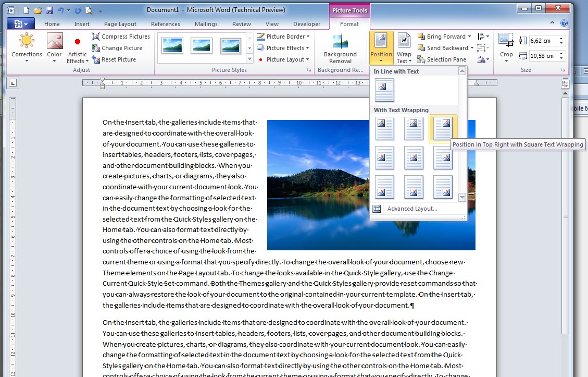This screenshot has height=377, width=588.
Task: Choose Top Left square wrapping position
Action: 384,128
